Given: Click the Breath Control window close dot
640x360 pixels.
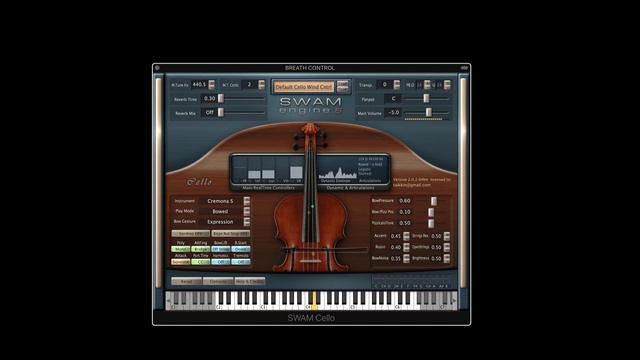Looking at the screenshot, I should tap(157, 68).
